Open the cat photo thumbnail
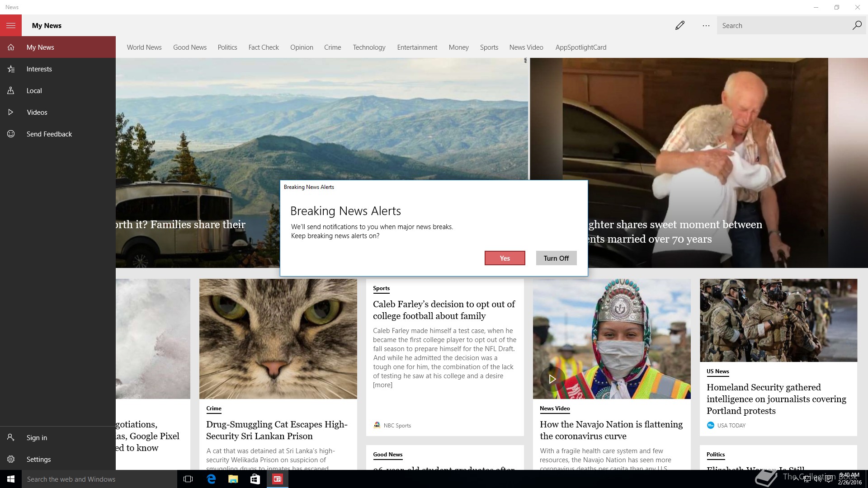 [x=278, y=338]
